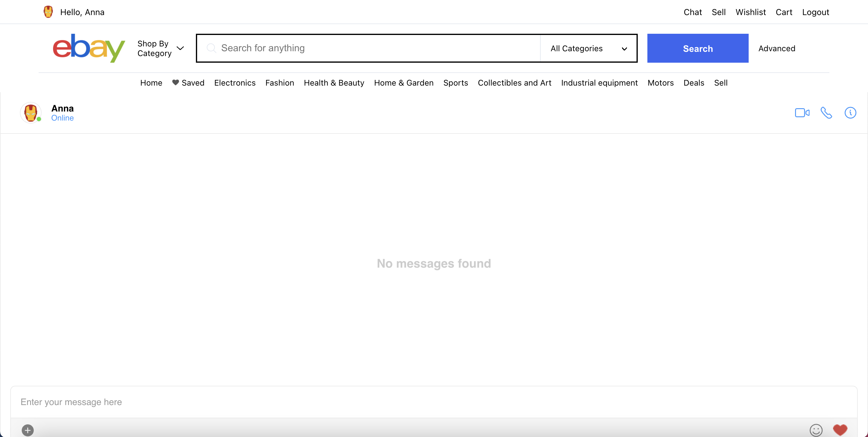Viewport: 868px width, 437px height.
Task: Open chat info via the info icon
Action: [850, 112]
